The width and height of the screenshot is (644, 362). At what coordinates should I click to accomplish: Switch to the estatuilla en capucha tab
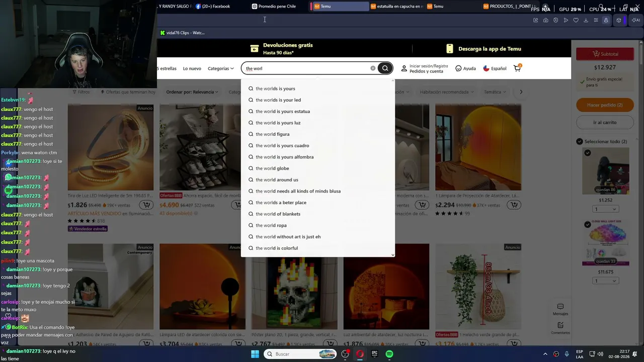pos(397,7)
